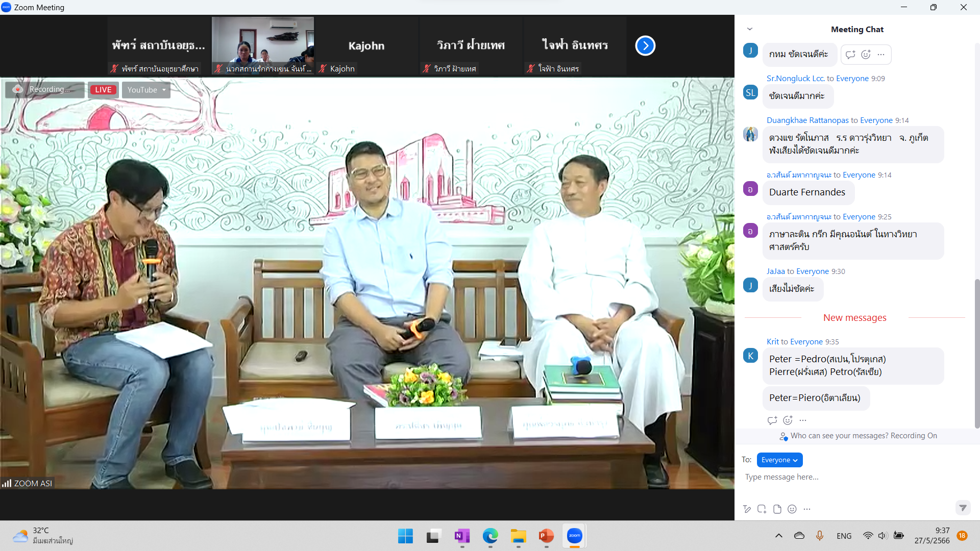Select ใจฟ้า อินทศร participant tile
Viewport: 980px width, 551px height.
pos(575,46)
